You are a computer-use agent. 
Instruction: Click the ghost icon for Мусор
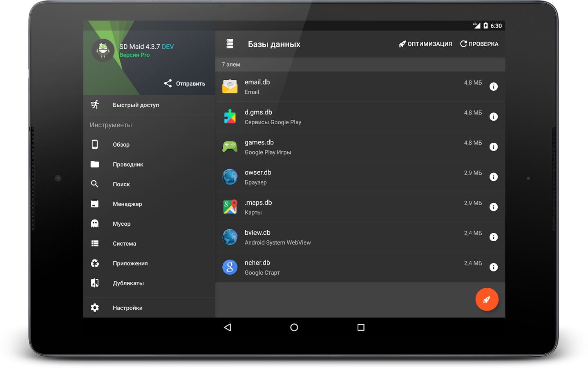click(x=95, y=223)
